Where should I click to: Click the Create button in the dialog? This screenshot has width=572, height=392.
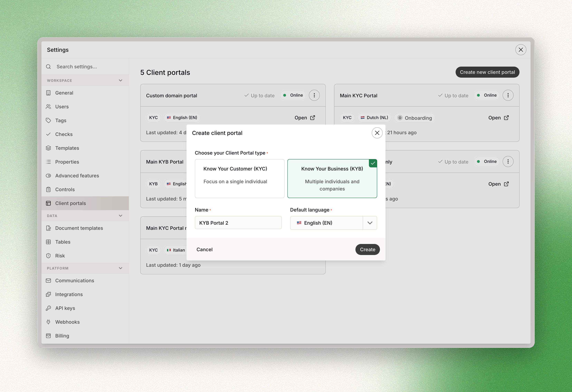(x=368, y=249)
